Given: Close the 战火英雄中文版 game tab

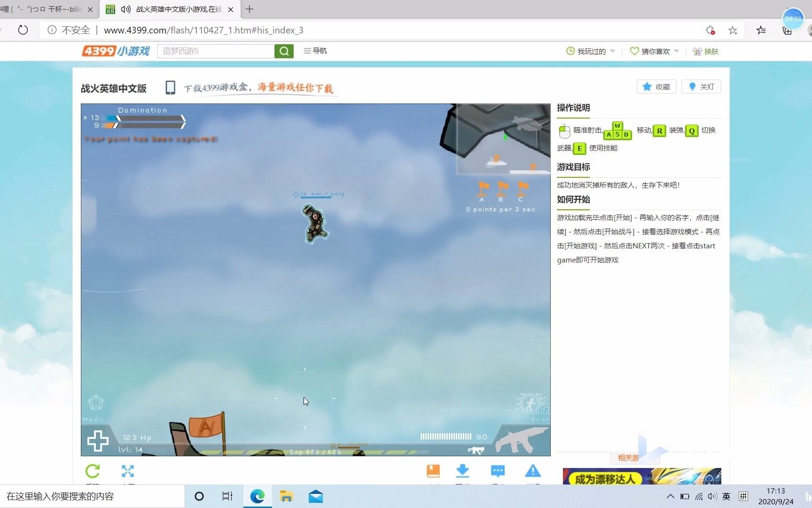Looking at the screenshot, I should point(231,9).
